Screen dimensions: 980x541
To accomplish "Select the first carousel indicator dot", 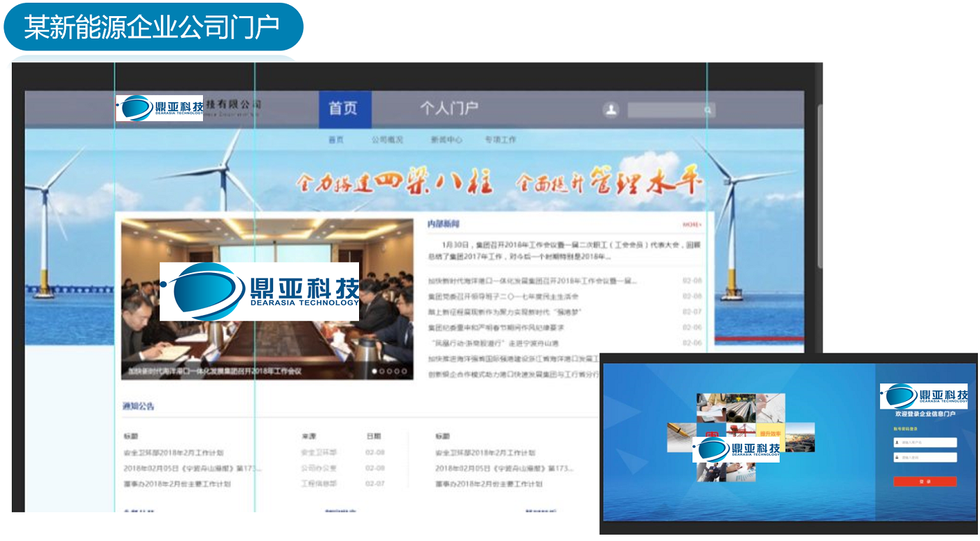I will [374, 371].
